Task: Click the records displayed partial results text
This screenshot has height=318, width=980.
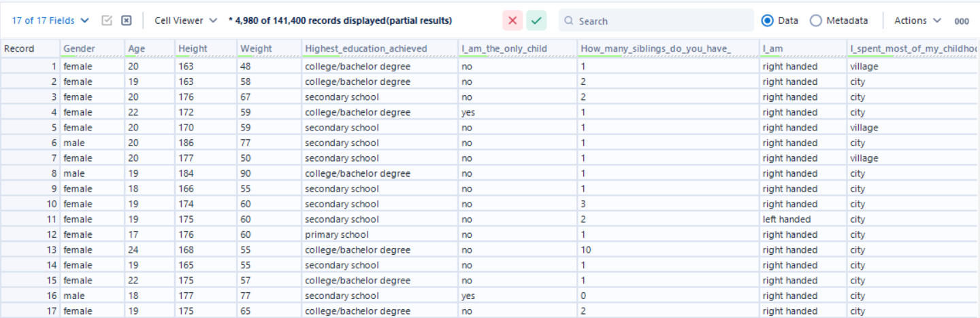Action: 340,20
